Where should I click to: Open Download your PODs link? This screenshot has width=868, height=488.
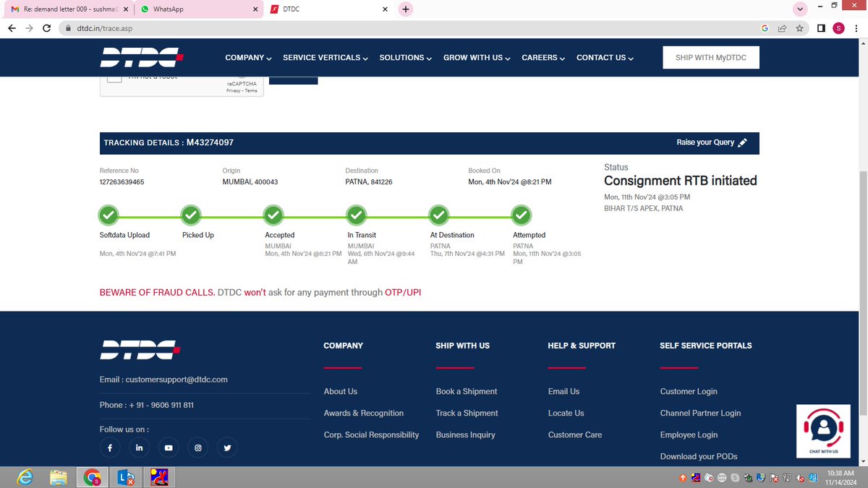[x=699, y=456]
